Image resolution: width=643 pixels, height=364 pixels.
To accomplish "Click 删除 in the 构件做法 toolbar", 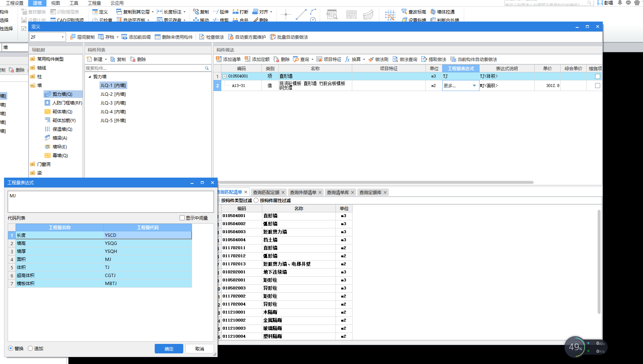I will [x=282, y=59].
